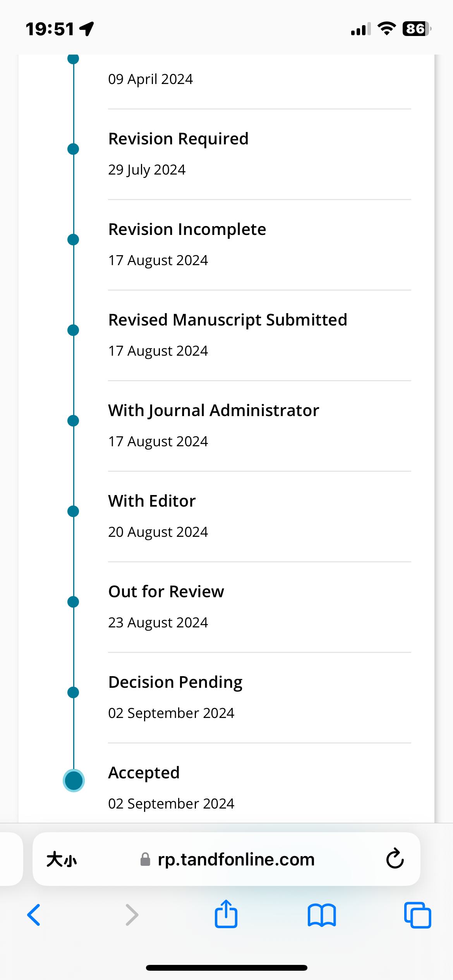Select the Out for Review timeline dot

click(73, 602)
